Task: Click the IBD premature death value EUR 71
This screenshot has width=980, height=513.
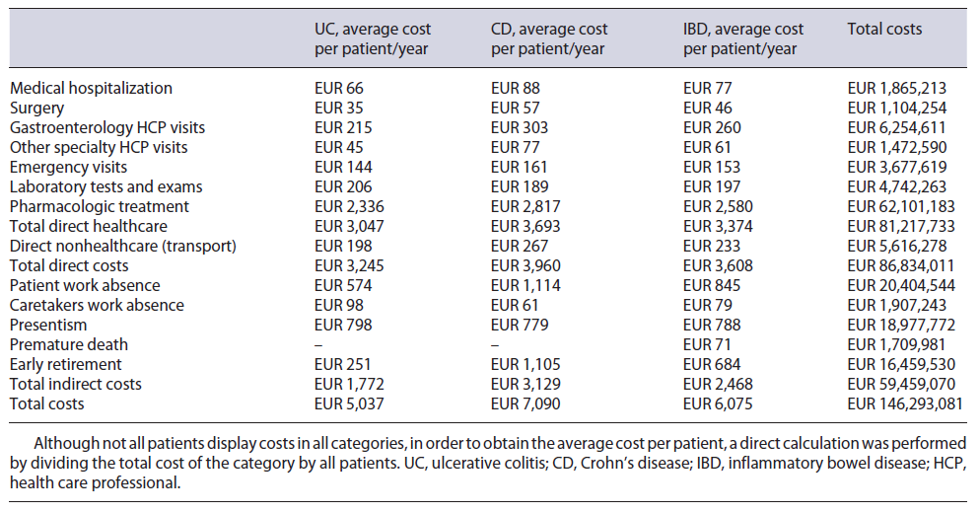Action: coord(704,344)
